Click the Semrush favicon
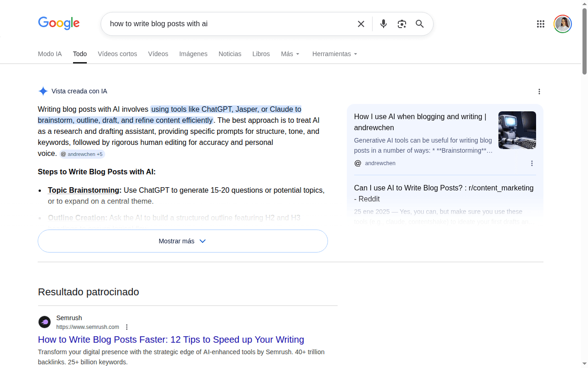 [x=45, y=322]
